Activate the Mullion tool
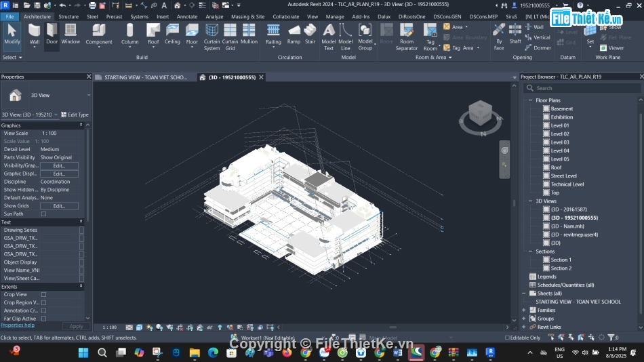This screenshot has height=362, width=644. coord(249,34)
